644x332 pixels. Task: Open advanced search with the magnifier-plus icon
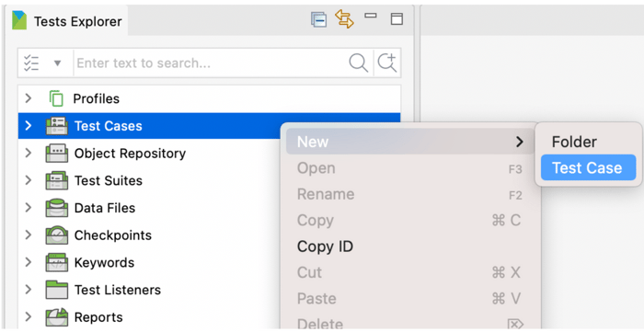[x=387, y=63]
